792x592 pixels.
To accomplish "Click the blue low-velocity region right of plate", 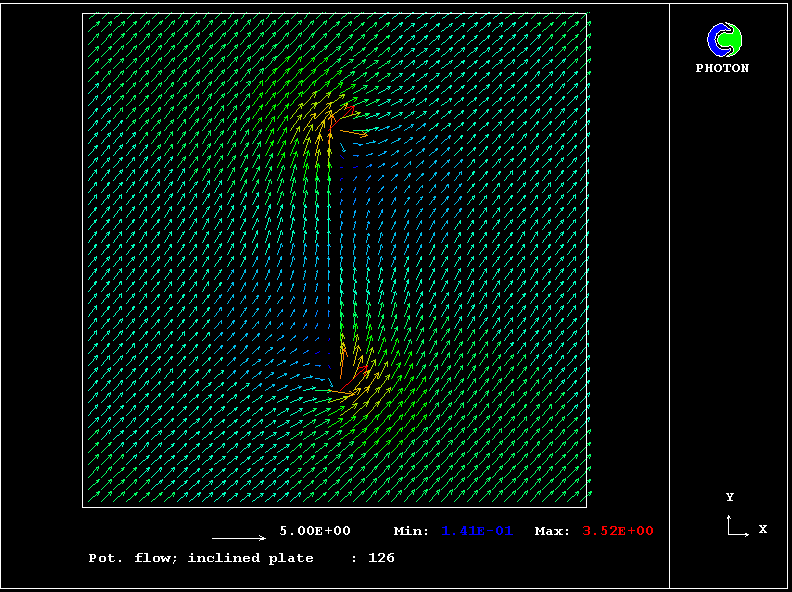I will (400, 200).
